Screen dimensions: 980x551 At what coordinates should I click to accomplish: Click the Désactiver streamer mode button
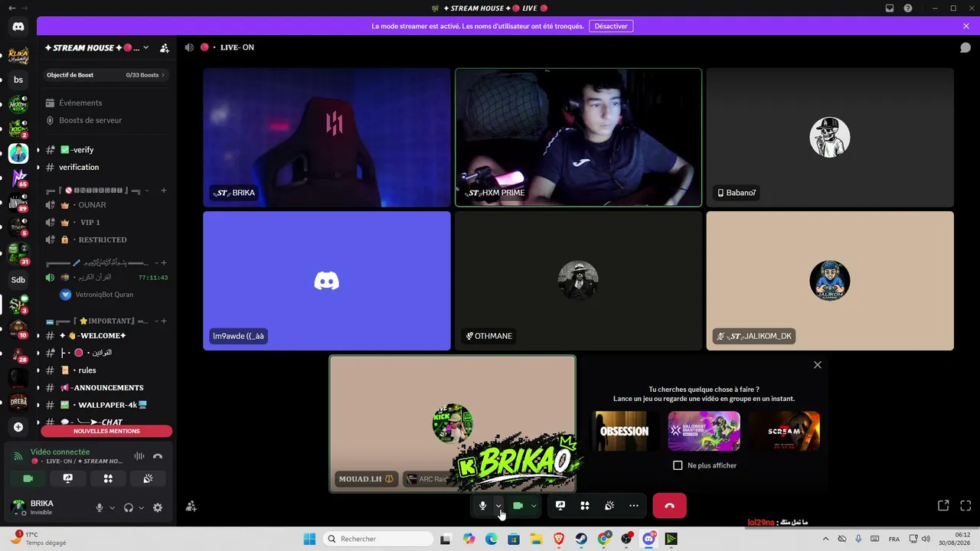tap(611, 26)
